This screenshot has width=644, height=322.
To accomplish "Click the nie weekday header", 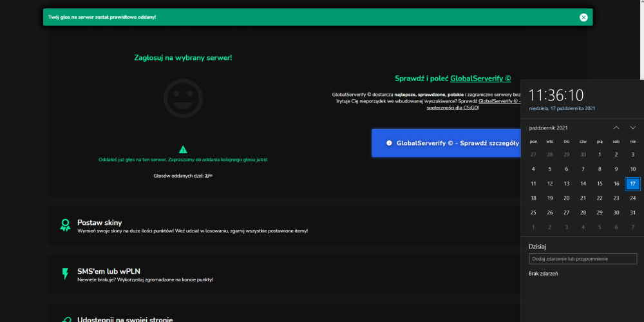I will pyautogui.click(x=632, y=142).
